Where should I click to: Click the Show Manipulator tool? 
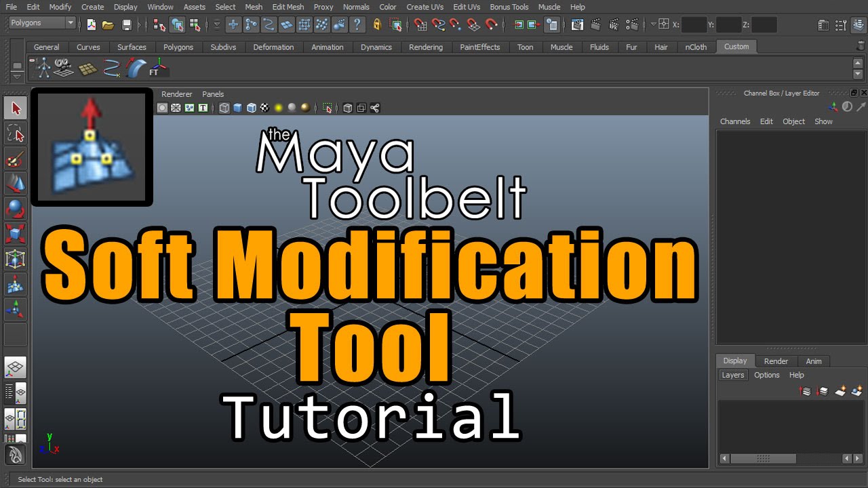pos(16,309)
